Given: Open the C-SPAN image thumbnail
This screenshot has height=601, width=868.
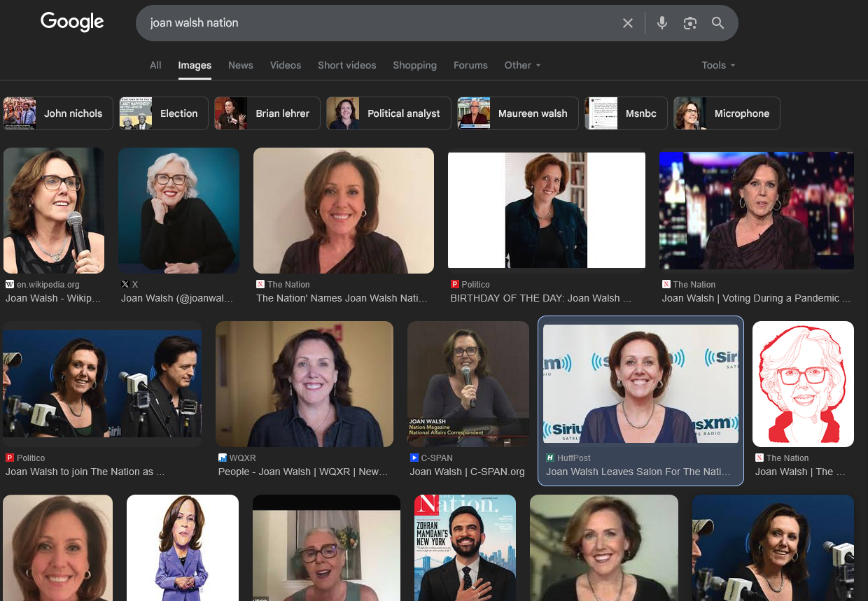Looking at the screenshot, I should [468, 384].
